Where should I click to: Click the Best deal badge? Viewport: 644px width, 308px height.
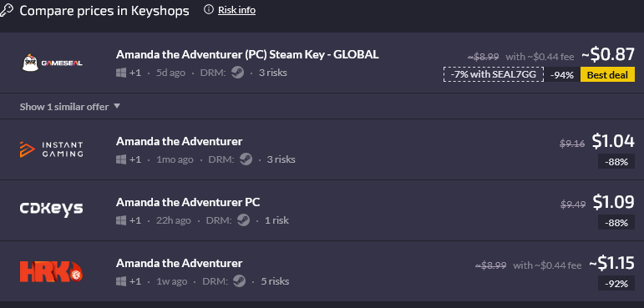point(607,75)
